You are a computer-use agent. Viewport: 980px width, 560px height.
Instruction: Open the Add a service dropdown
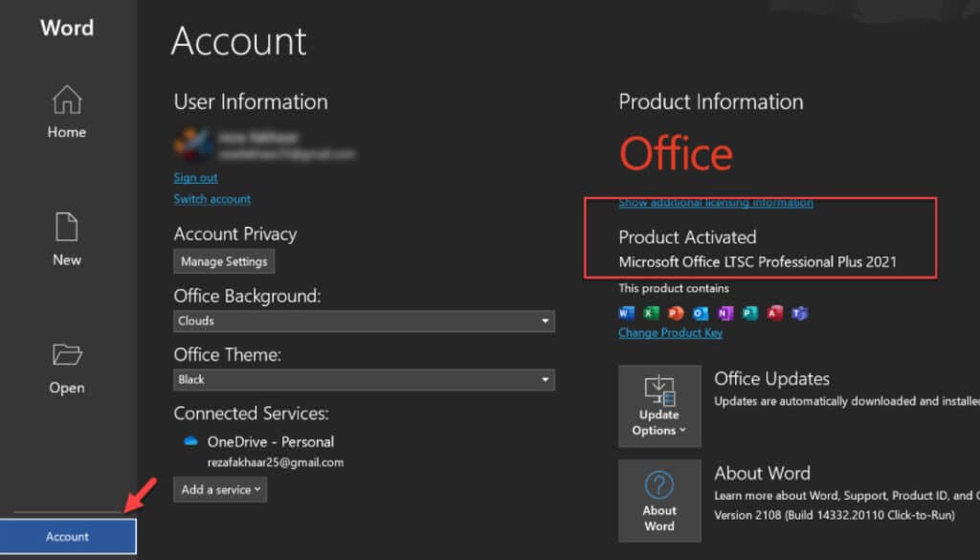coord(220,489)
